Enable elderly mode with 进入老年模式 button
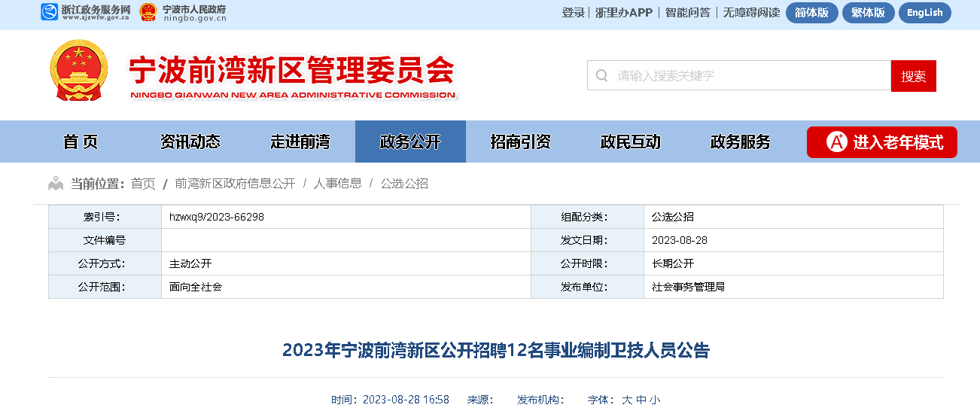This screenshot has width=980, height=417. 881,142
